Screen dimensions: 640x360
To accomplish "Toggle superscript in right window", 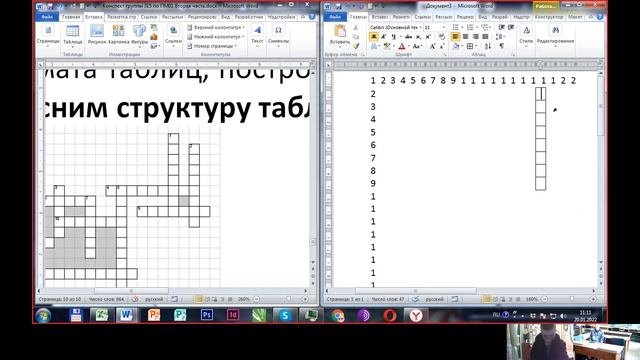I will (428, 37).
